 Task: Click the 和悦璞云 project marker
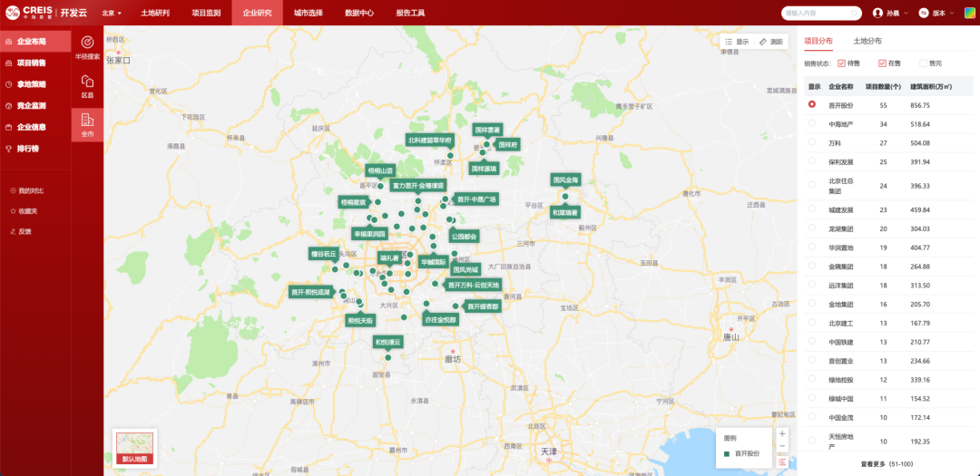coord(387,342)
